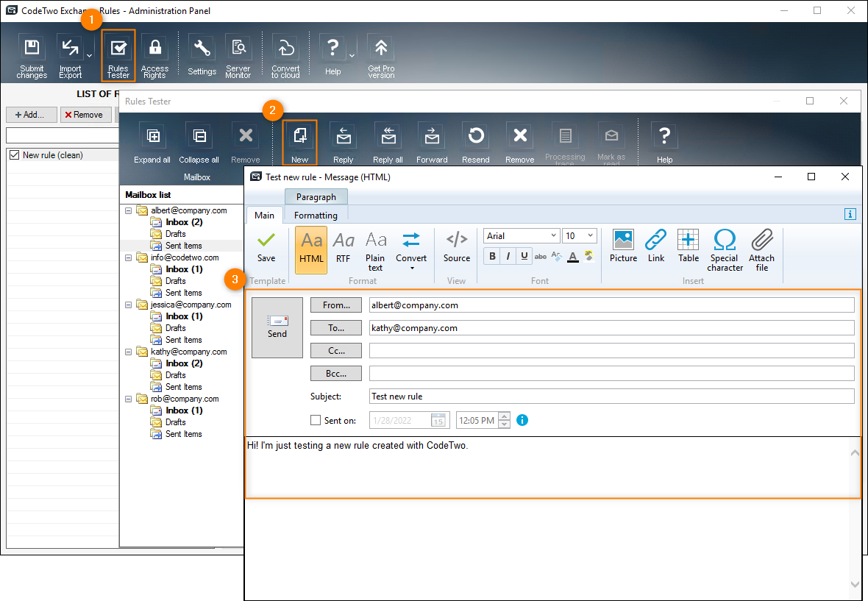Save the message as template

[x=266, y=246]
